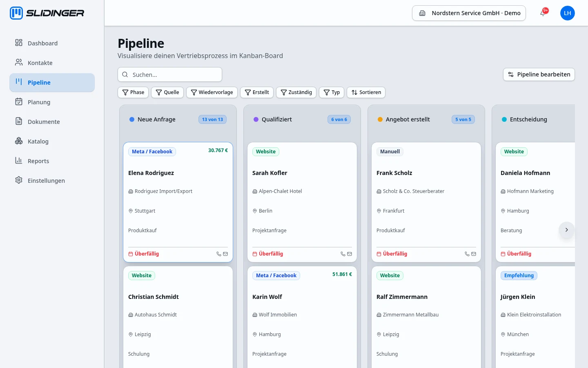Click the magnifier icon in the search box
Screen dimensions: 588x368
click(125, 75)
